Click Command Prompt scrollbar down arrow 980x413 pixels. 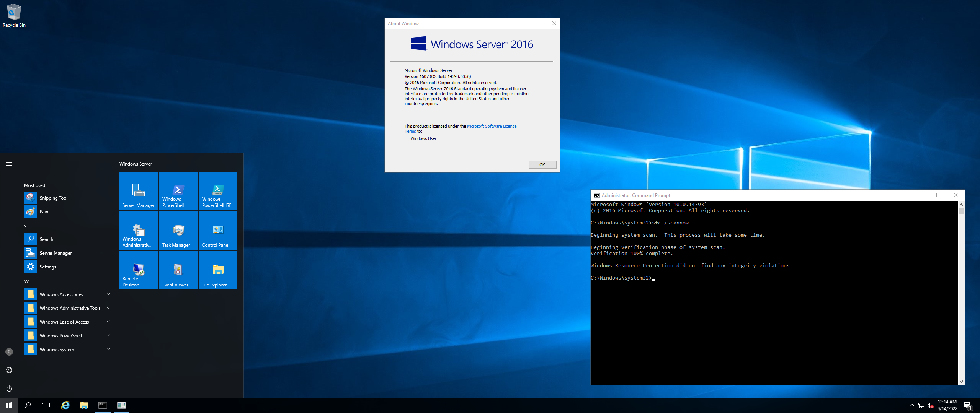tap(961, 382)
